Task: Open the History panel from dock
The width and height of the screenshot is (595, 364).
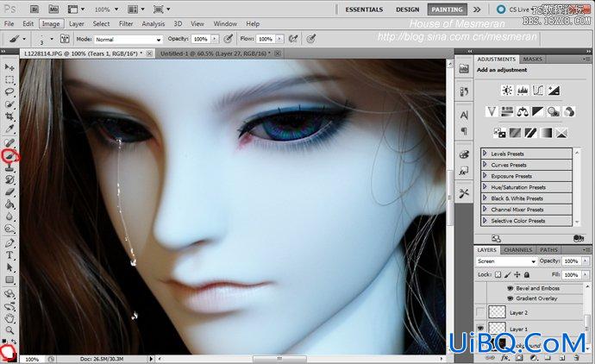Action: pyautogui.click(x=464, y=91)
